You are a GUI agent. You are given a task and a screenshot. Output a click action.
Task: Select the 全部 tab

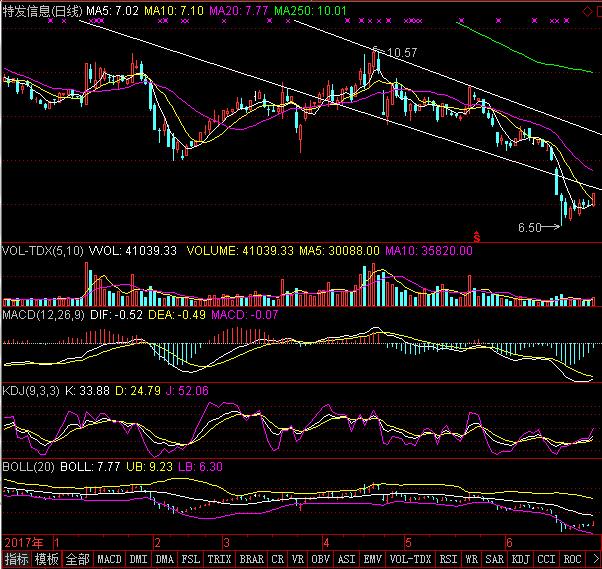77,559
